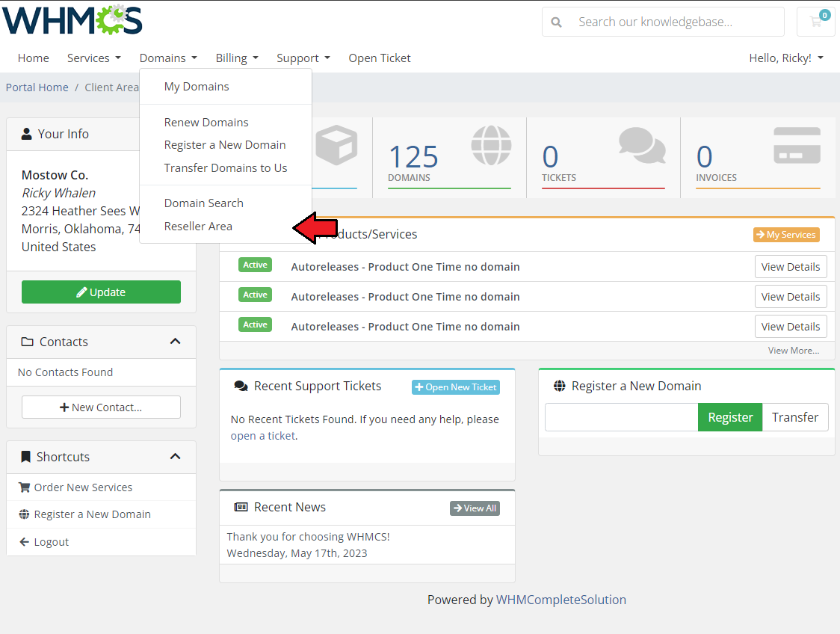Collapse the Contacts panel chevron

pos(175,342)
